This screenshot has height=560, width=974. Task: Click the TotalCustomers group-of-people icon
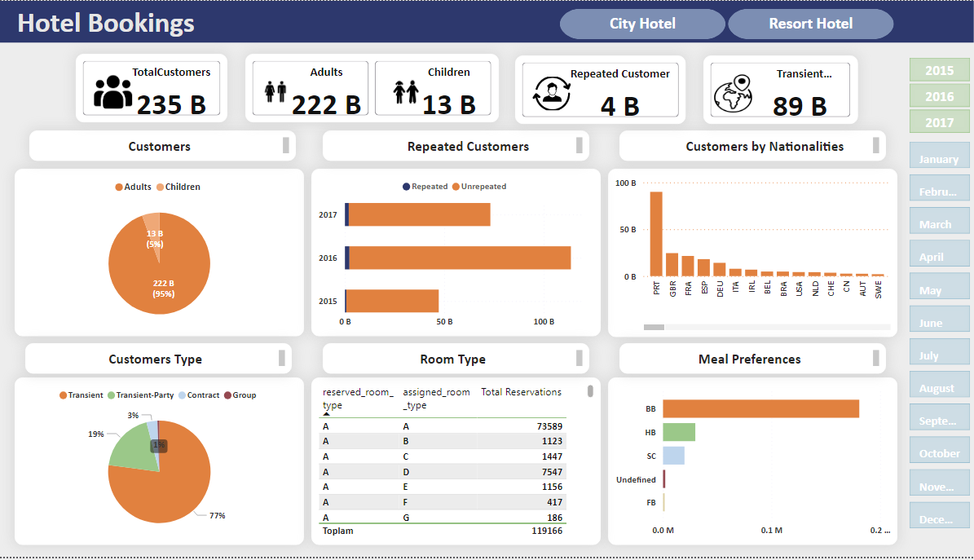tap(112, 92)
